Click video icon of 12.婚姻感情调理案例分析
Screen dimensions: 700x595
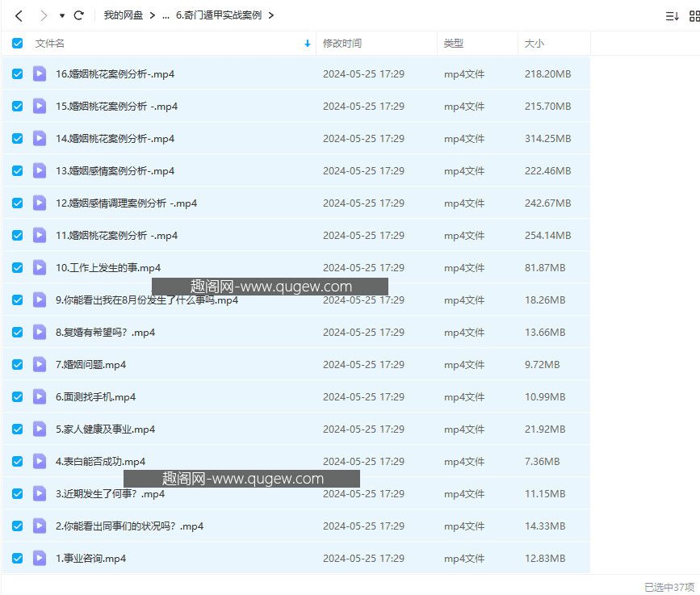tap(40, 203)
